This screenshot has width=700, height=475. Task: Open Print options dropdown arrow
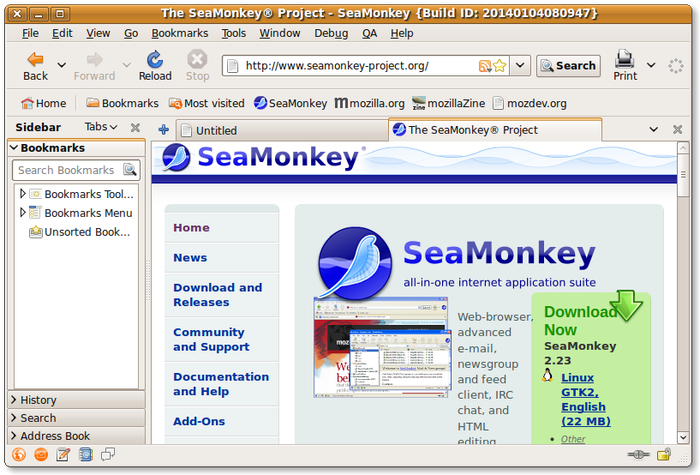[651, 65]
